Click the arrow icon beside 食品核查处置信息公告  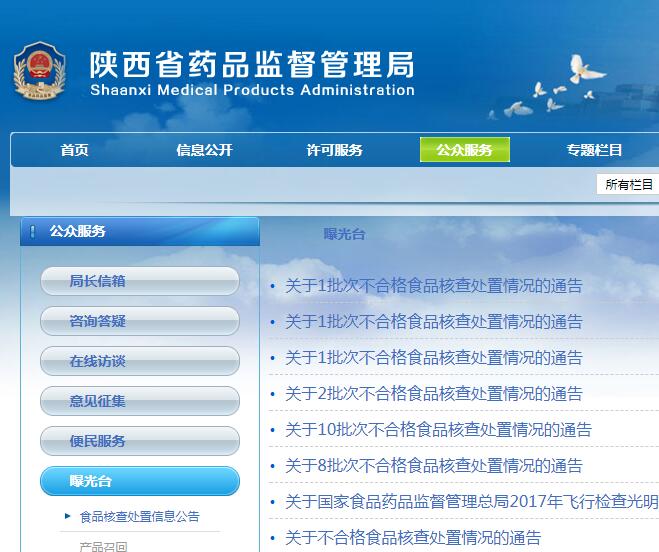pyautogui.click(x=68, y=516)
